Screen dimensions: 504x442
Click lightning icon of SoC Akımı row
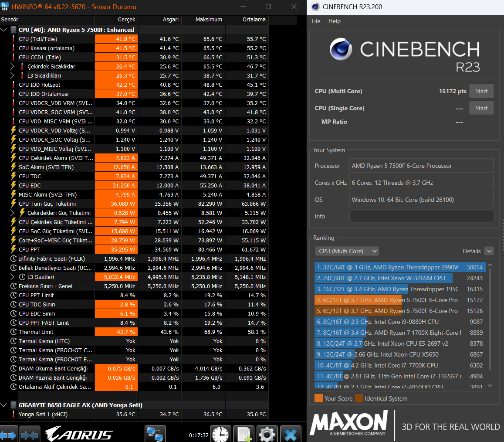(13, 167)
